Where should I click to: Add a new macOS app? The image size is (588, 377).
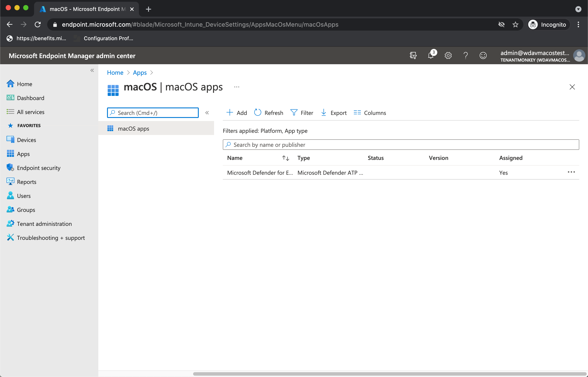237,113
